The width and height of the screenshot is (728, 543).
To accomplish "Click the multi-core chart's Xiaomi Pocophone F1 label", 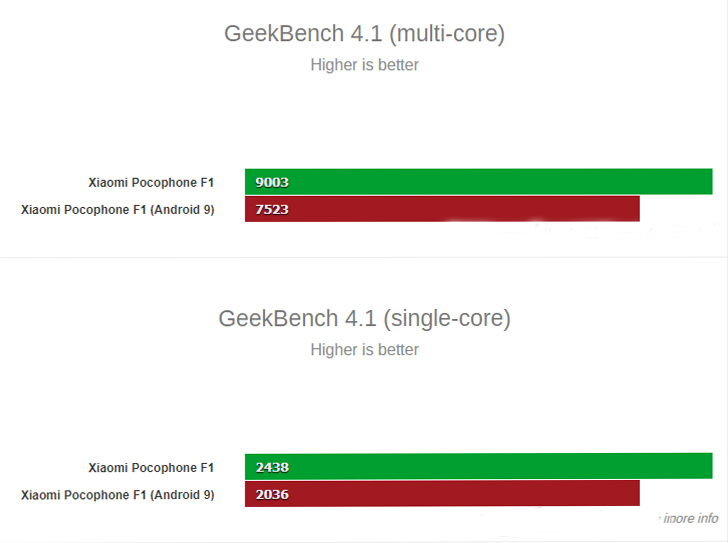I will (x=151, y=182).
